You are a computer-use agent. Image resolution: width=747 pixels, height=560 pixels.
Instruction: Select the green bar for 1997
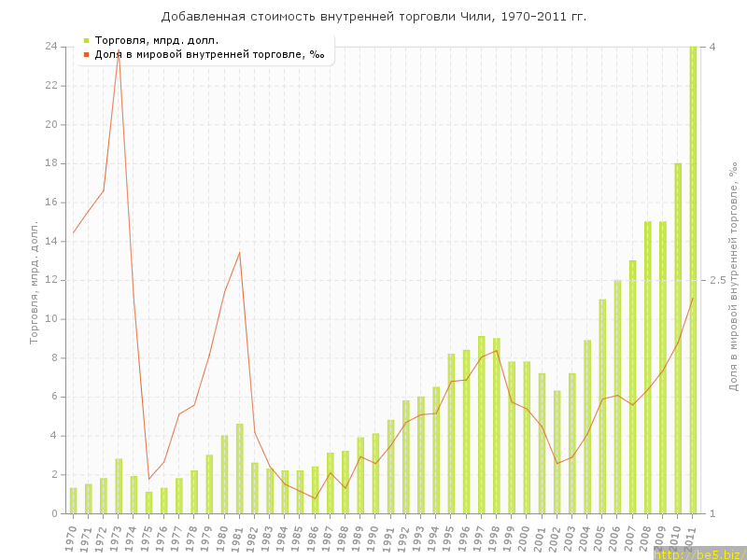482,425
